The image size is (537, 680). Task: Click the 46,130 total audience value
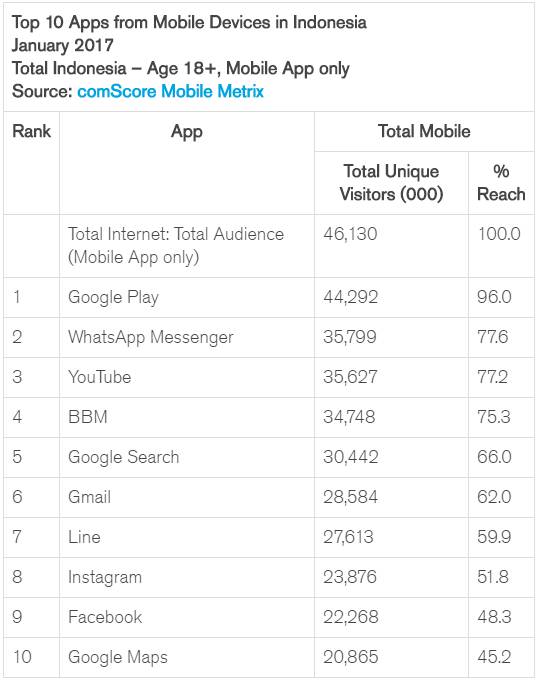pyautogui.click(x=350, y=234)
